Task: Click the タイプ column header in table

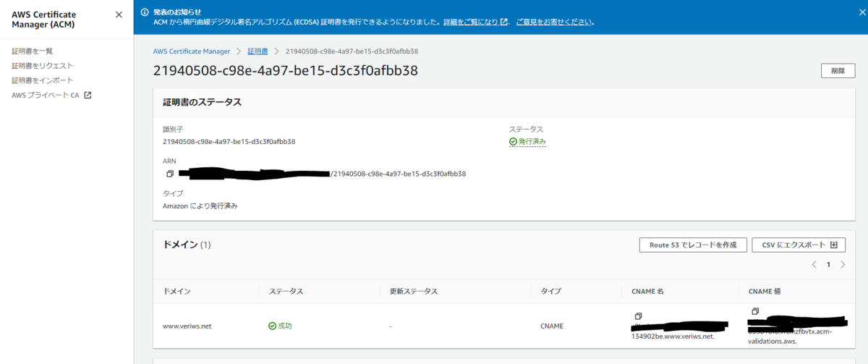Action: tap(550, 291)
